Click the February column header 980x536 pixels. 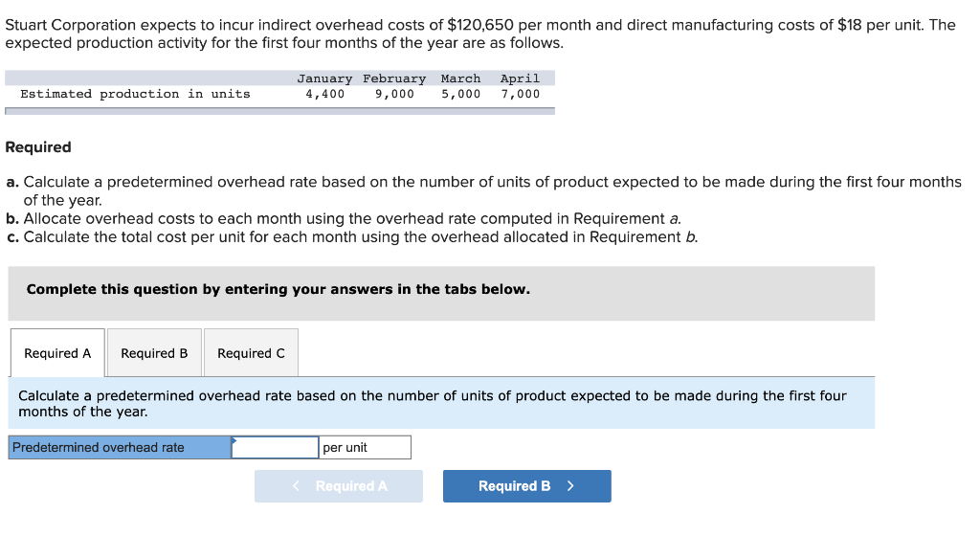pyautogui.click(x=393, y=78)
